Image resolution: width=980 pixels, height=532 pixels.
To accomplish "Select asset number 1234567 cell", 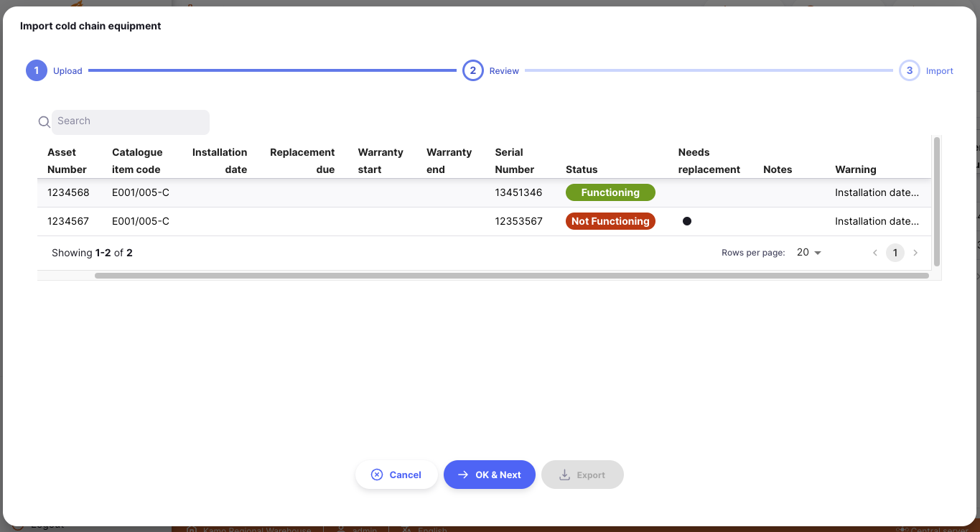I will (x=68, y=221).
